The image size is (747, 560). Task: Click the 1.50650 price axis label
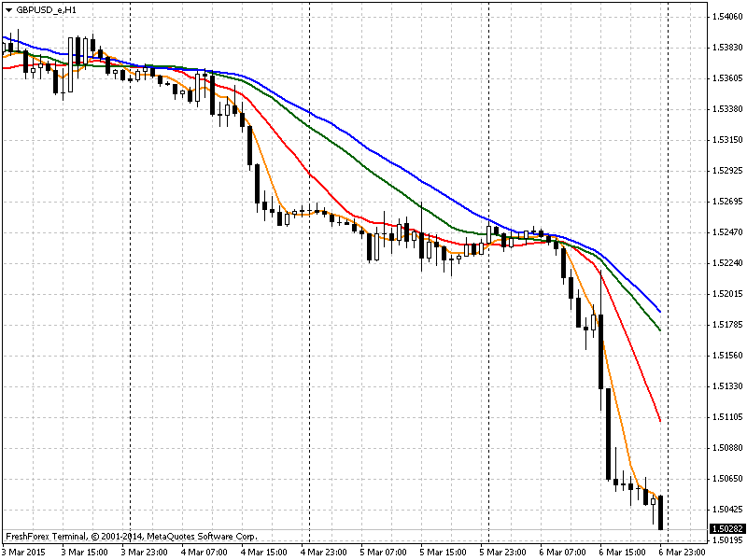pyautogui.click(x=727, y=479)
